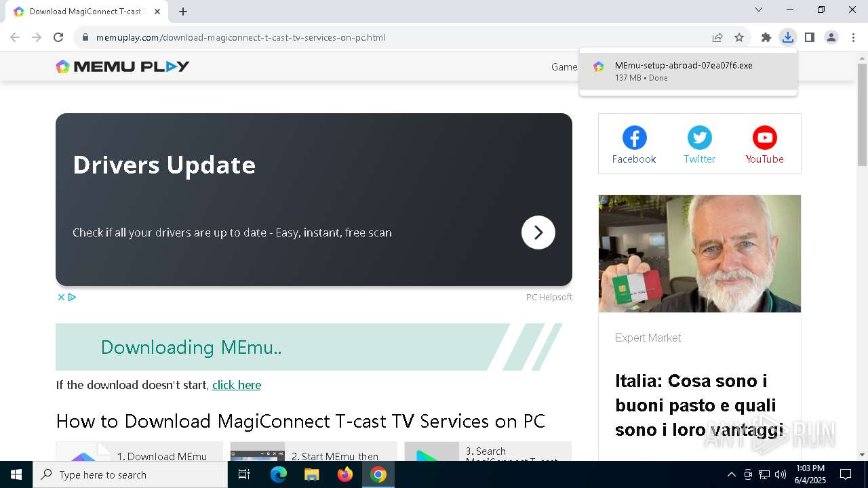Open the Expert Market ad photo
Image resolution: width=868 pixels, height=488 pixels.
(700, 253)
